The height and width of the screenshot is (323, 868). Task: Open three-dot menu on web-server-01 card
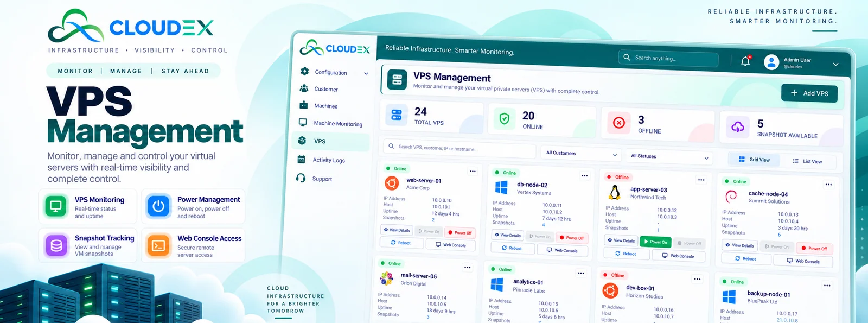[473, 172]
